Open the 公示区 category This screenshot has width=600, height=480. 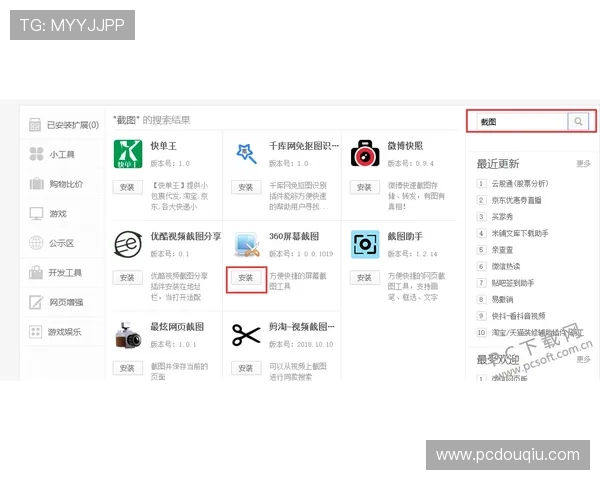61,243
